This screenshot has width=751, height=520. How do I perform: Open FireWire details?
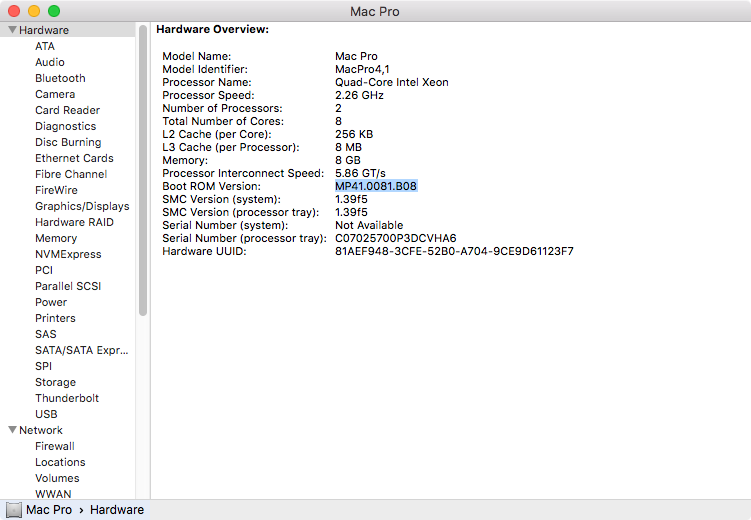pos(56,190)
